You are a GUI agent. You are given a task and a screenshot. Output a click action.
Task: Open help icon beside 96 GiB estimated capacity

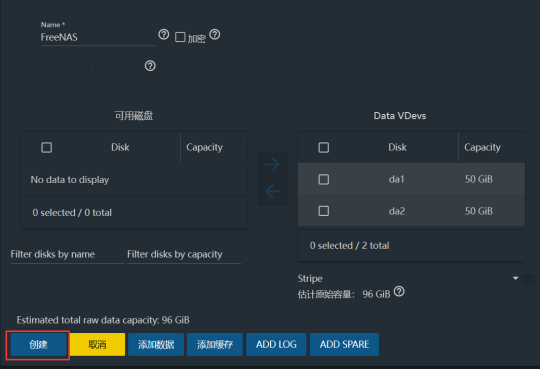click(399, 292)
